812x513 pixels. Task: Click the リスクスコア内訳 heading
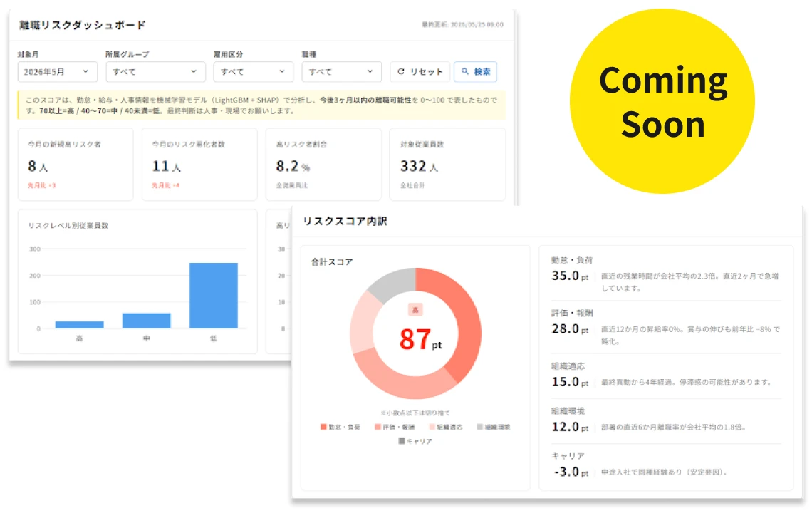point(345,222)
